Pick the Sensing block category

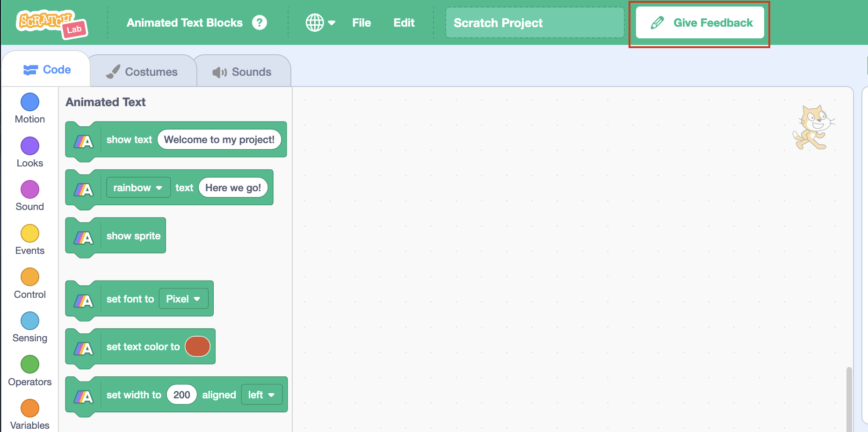[x=30, y=321]
